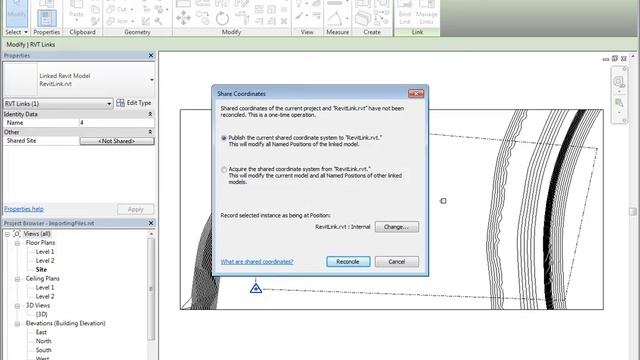Collapse the Other properties section
640x360 pixels.
pos(150,132)
